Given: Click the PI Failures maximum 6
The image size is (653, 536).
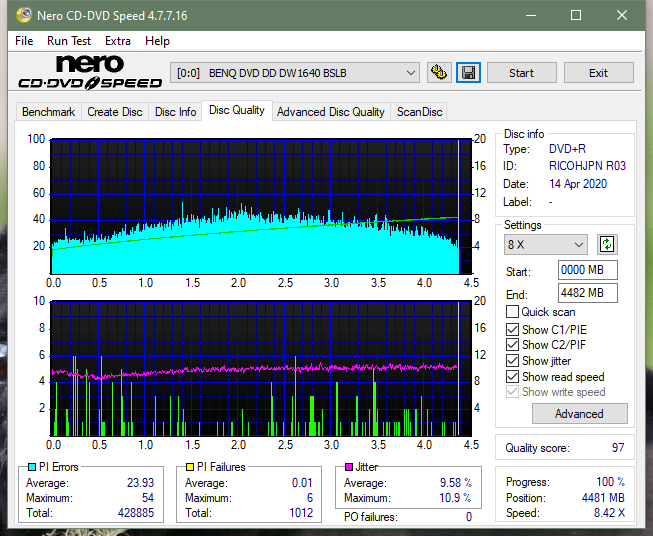Looking at the screenshot, I should click(x=310, y=498).
